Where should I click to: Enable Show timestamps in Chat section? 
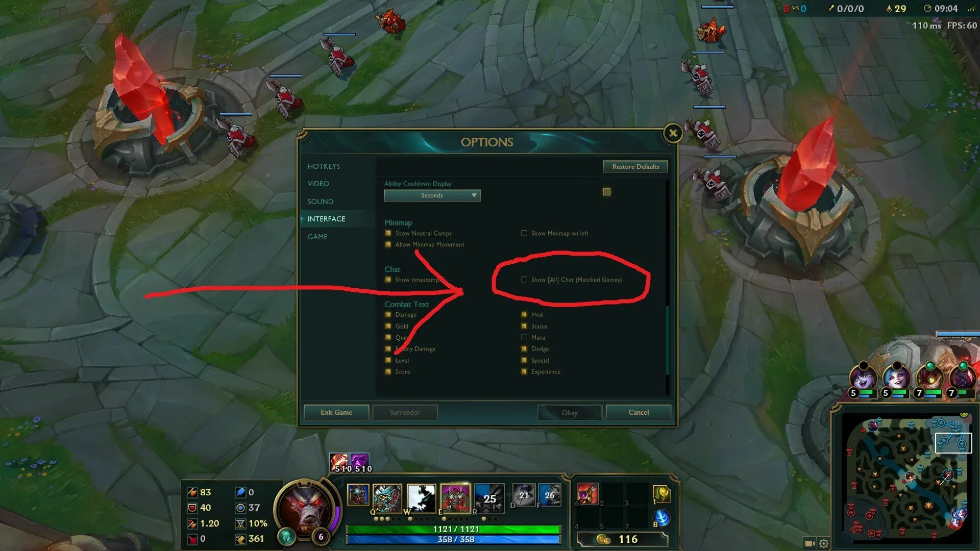(388, 280)
